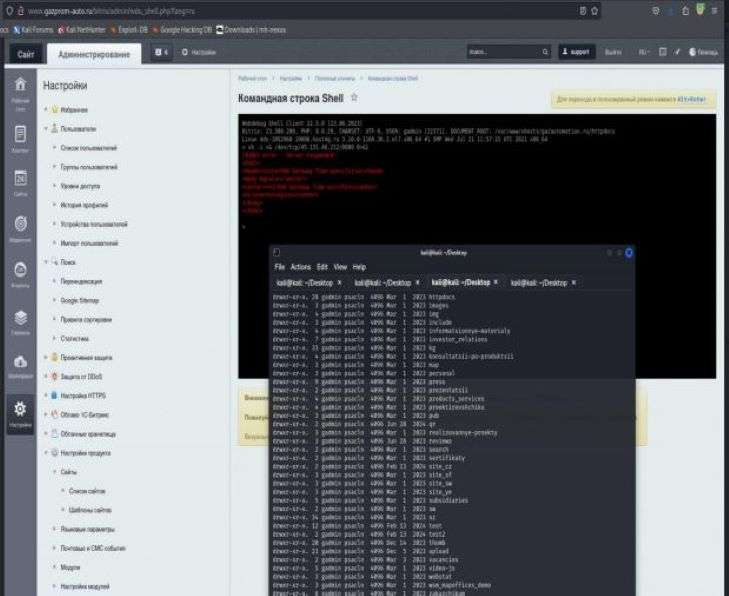Add page to favorites with star icon
Screen dimensions: 729x596
[354, 98]
